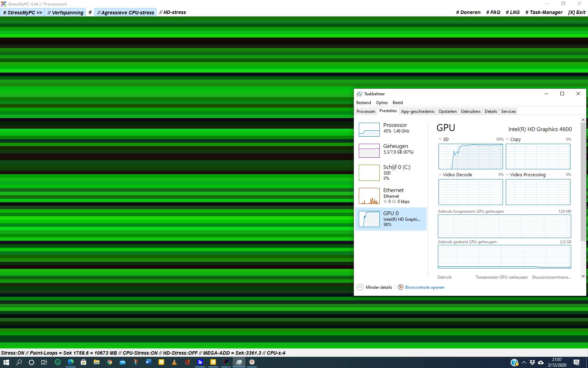
Task: Open the Opties menu in Taakbeheer
Action: pos(381,103)
